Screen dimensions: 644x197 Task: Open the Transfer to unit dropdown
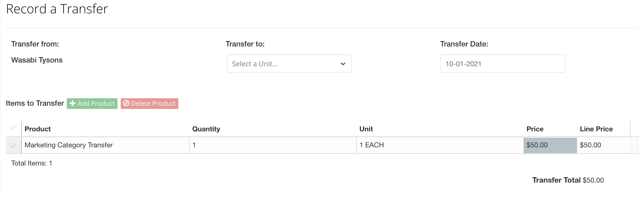[289, 64]
